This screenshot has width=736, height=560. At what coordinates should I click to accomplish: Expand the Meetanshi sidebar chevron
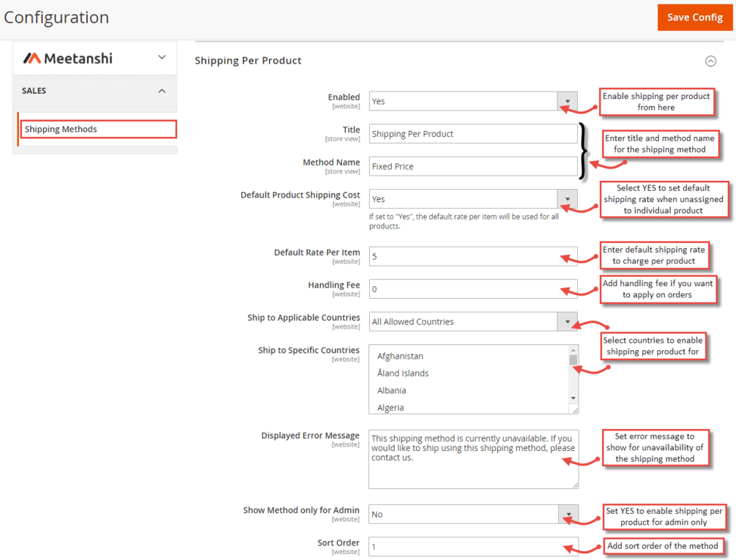[x=162, y=57]
